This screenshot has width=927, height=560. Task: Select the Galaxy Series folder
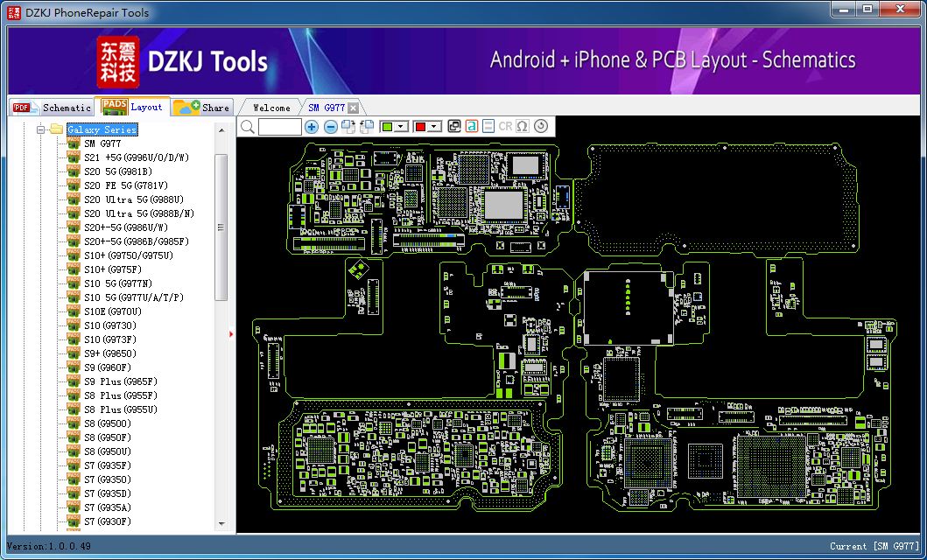102,129
